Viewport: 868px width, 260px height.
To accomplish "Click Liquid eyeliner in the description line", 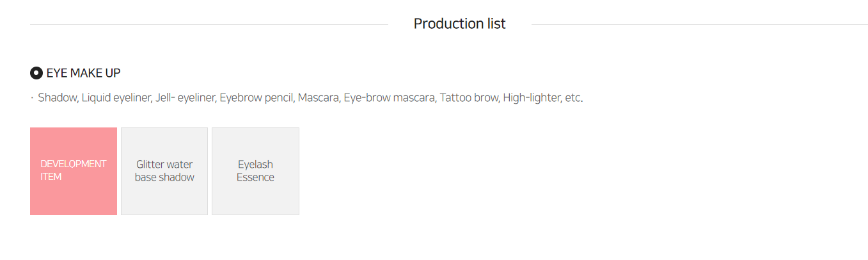I will click(x=117, y=98).
